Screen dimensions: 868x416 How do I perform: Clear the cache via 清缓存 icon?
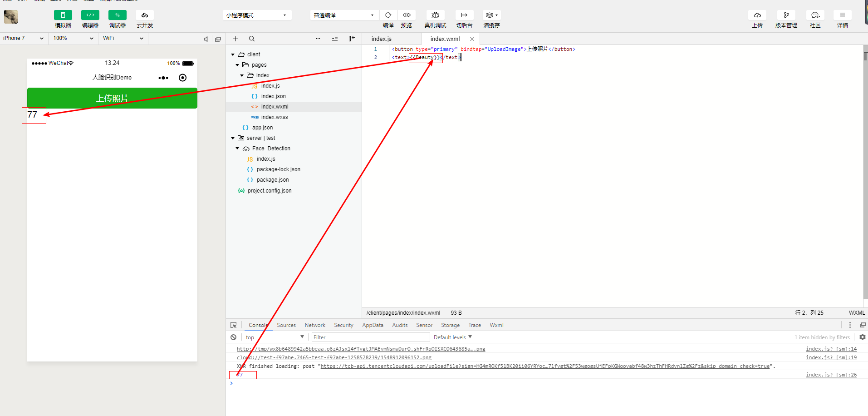pos(491,15)
